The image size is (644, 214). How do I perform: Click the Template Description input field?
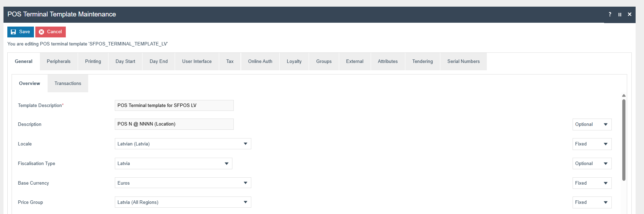174,105
